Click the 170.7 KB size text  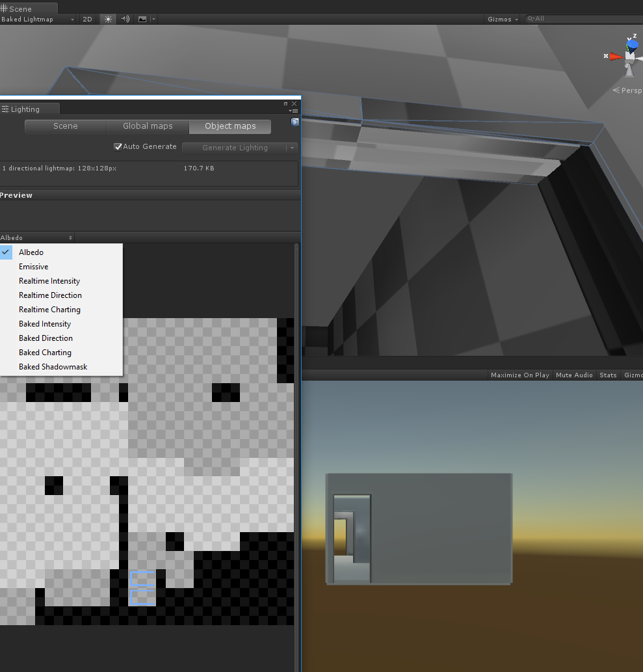[x=199, y=168]
